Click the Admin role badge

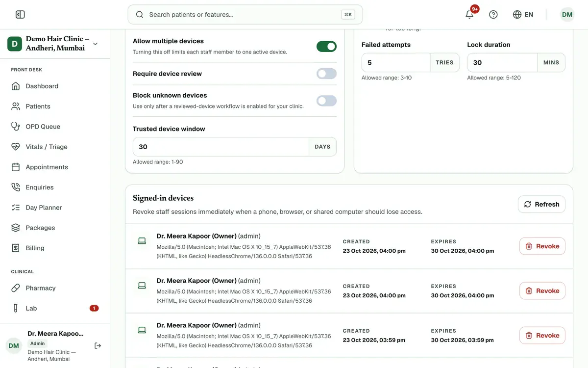pyautogui.click(x=37, y=343)
